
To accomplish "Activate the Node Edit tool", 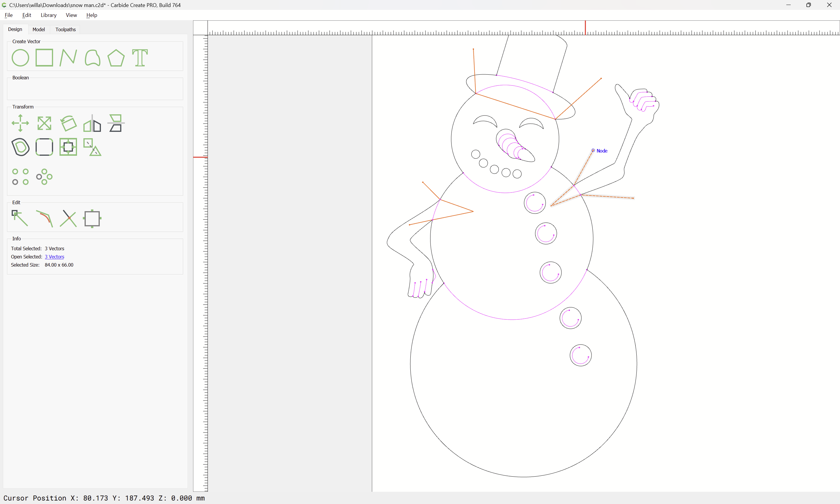I will (20, 218).
